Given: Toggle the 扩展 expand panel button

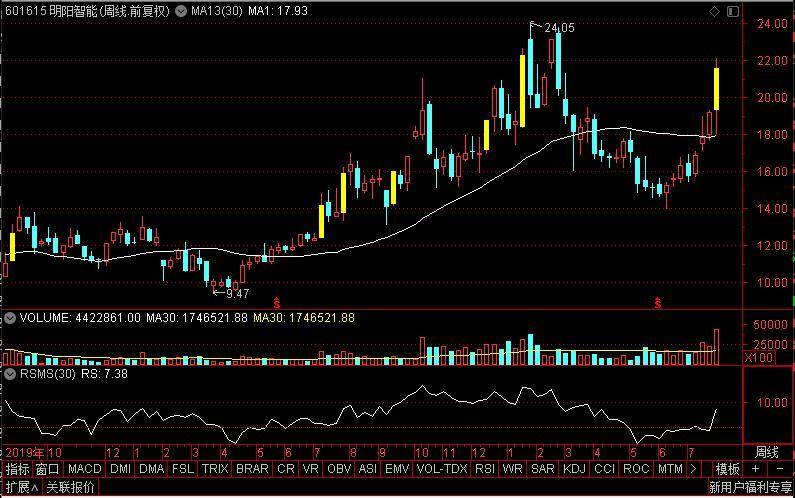Looking at the screenshot, I should pos(21,488).
